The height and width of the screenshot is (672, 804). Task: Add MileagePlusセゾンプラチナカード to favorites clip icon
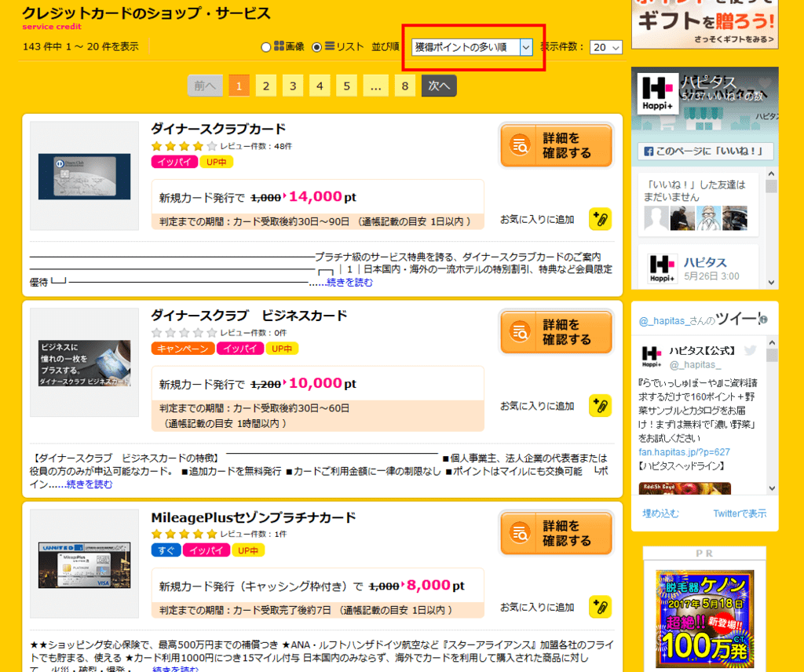(x=601, y=607)
